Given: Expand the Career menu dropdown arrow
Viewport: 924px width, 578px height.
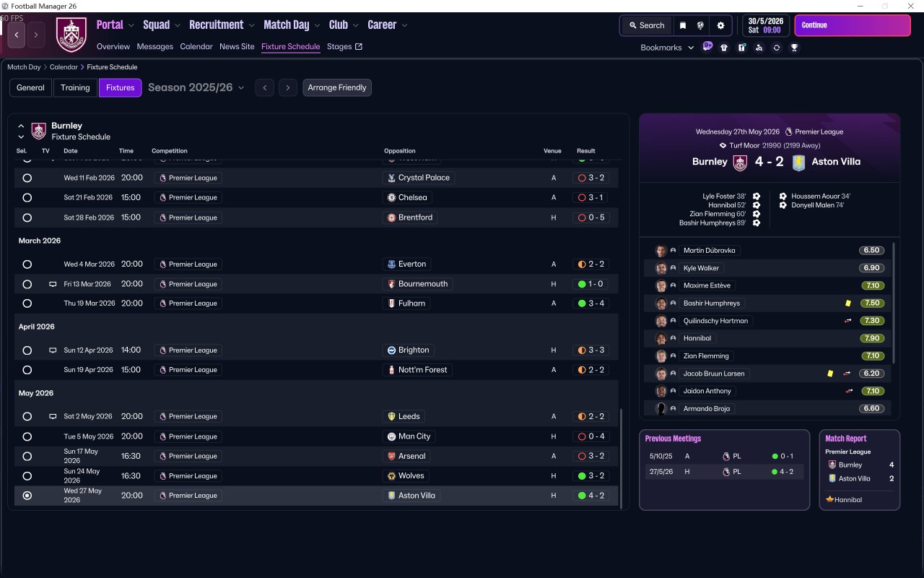Looking at the screenshot, I should click(404, 25).
